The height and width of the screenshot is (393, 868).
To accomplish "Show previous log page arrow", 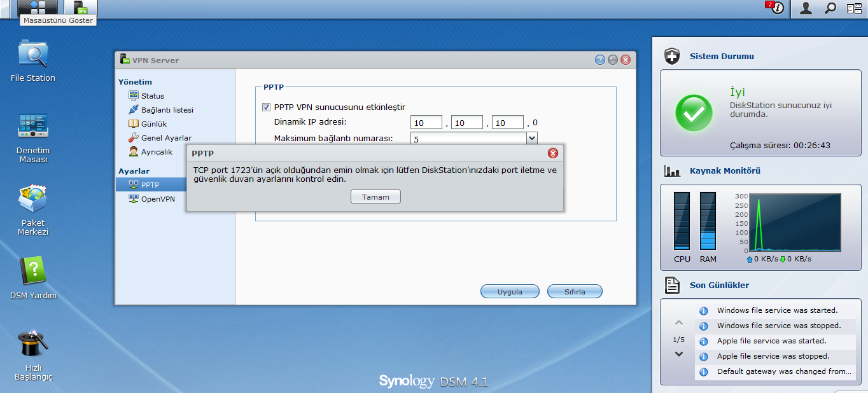I will (679, 324).
